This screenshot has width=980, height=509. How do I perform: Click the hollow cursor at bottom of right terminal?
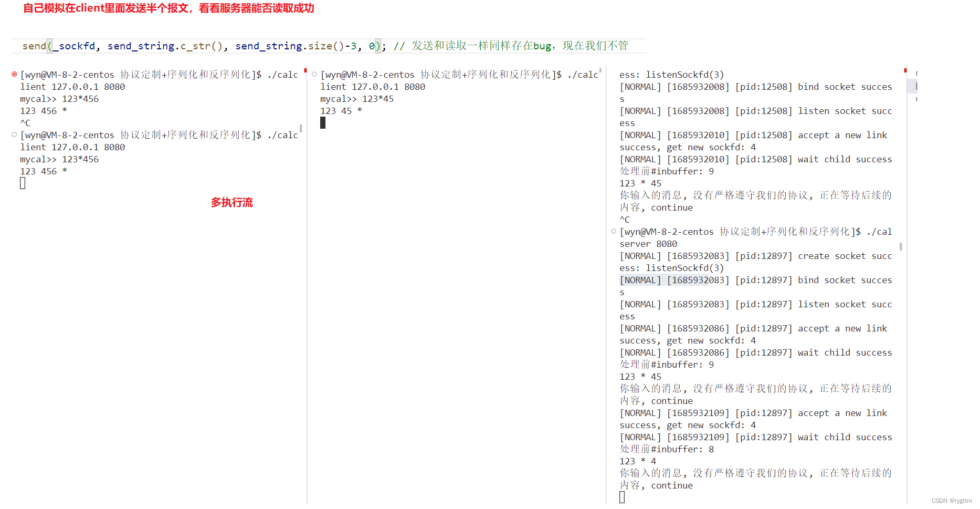coord(622,497)
